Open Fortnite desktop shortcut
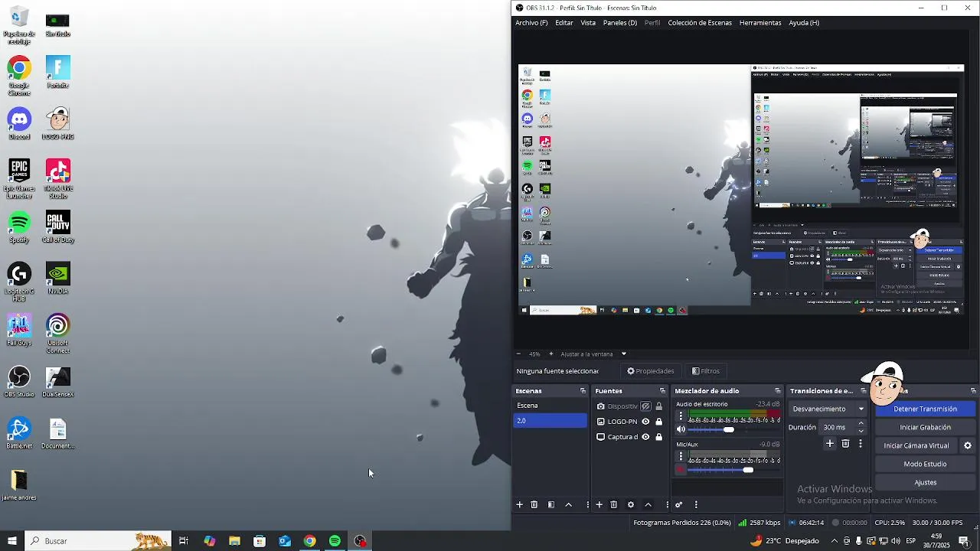This screenshot has width=980, height=551. [x=57, y=73]
